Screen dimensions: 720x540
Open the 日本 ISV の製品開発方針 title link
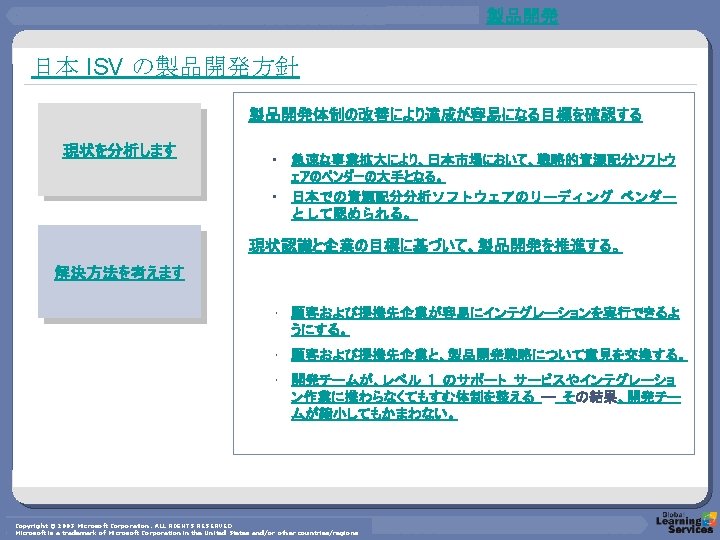click(165, 67)
